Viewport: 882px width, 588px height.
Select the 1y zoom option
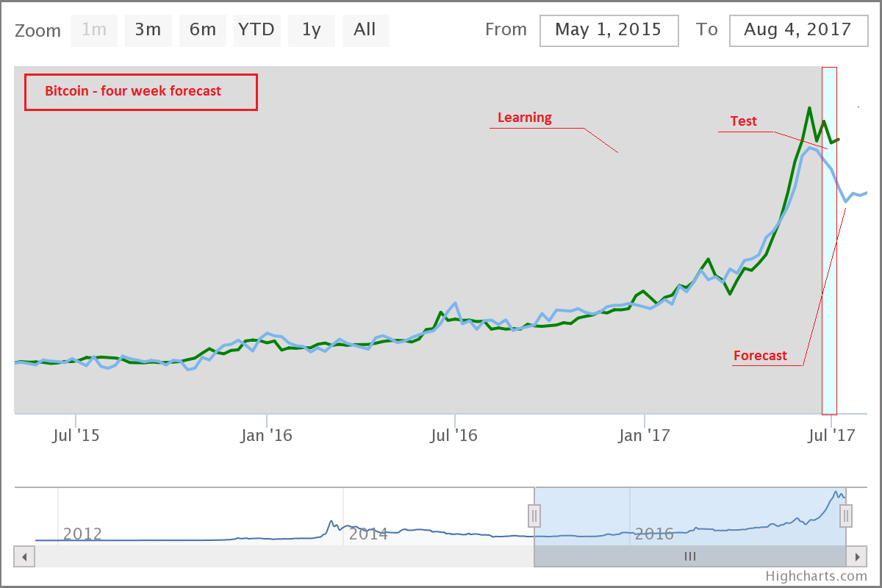tap(311, 30)
